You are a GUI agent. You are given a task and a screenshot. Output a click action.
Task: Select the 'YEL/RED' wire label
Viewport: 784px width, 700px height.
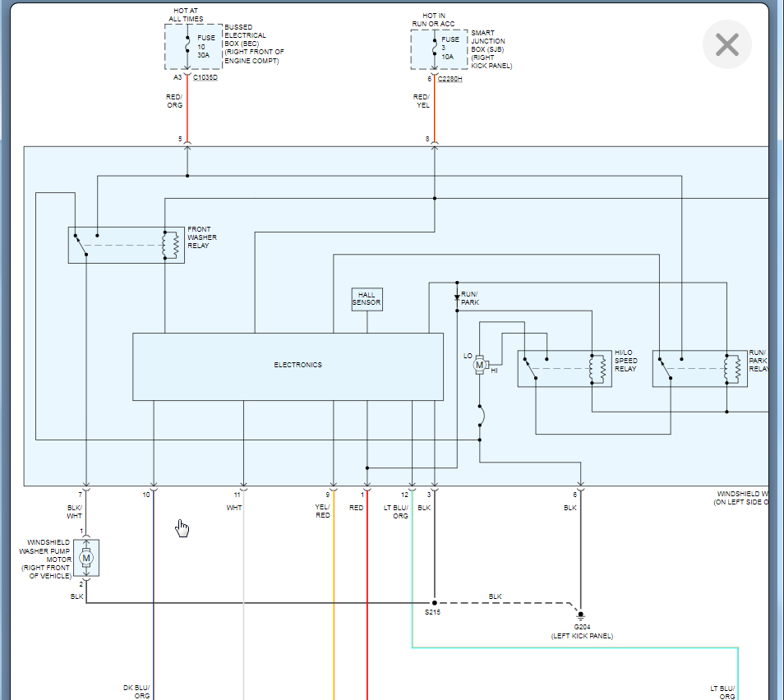point(322,511)
